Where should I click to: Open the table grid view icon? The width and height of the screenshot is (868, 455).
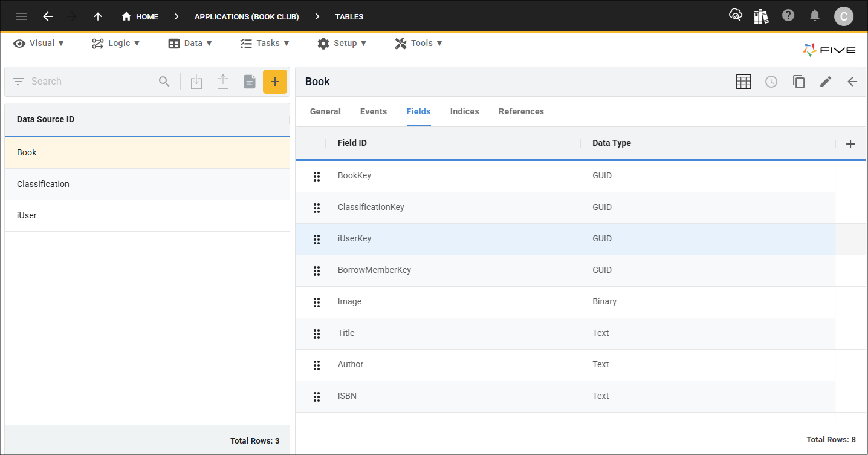[743, 82]
